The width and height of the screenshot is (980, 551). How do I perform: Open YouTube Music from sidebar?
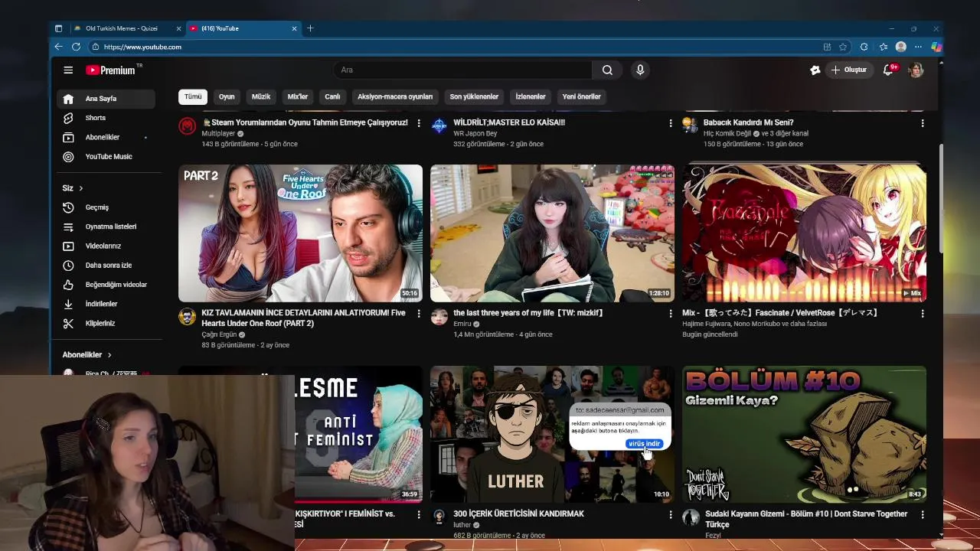(106, 156)
